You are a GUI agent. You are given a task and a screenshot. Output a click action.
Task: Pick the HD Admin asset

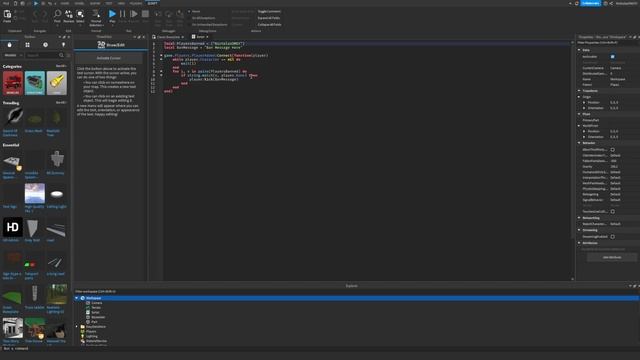click(13, 227)
